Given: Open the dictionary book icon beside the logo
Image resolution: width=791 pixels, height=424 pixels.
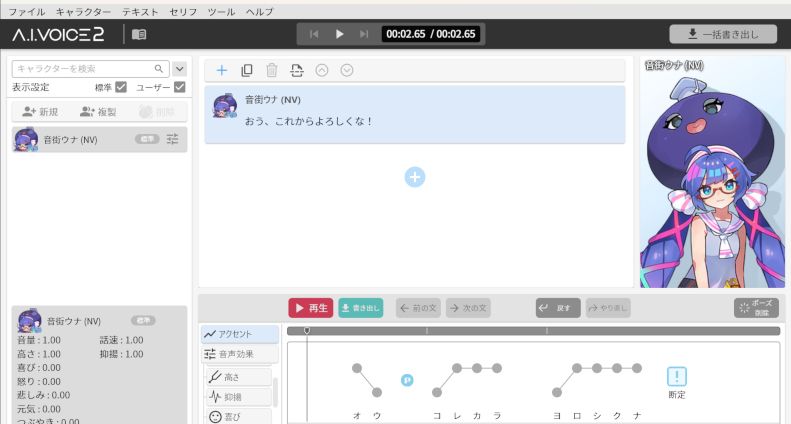Looking at the screenshot, I should [139, 34].
